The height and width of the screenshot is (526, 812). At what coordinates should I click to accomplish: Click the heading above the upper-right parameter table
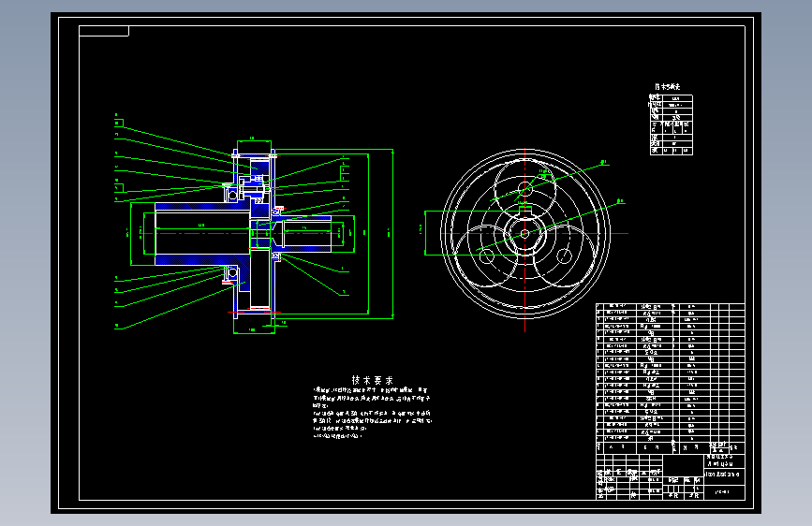667,87
